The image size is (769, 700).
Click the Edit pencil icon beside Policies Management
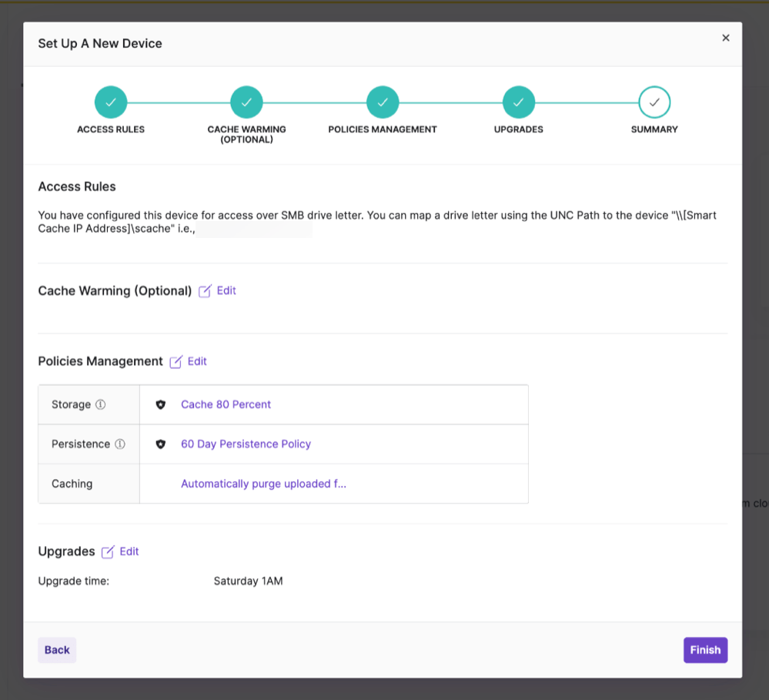tap(177, 361)
